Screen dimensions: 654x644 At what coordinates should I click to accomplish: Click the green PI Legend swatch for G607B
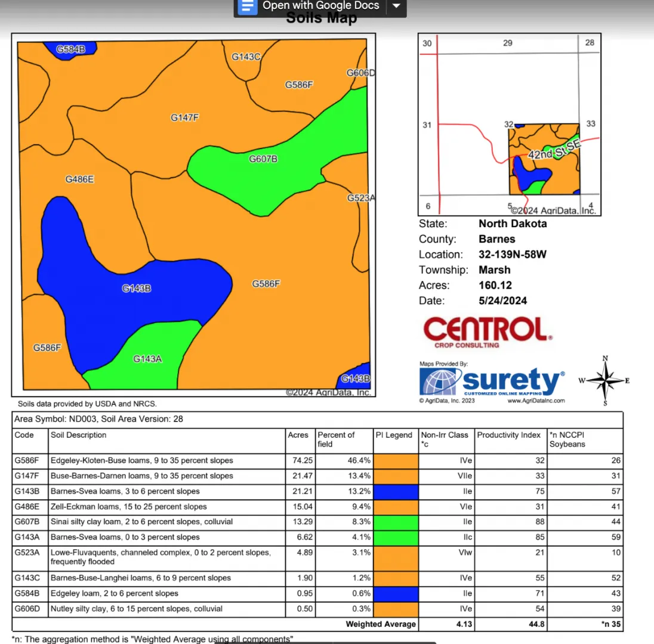[x=395, y=522]
